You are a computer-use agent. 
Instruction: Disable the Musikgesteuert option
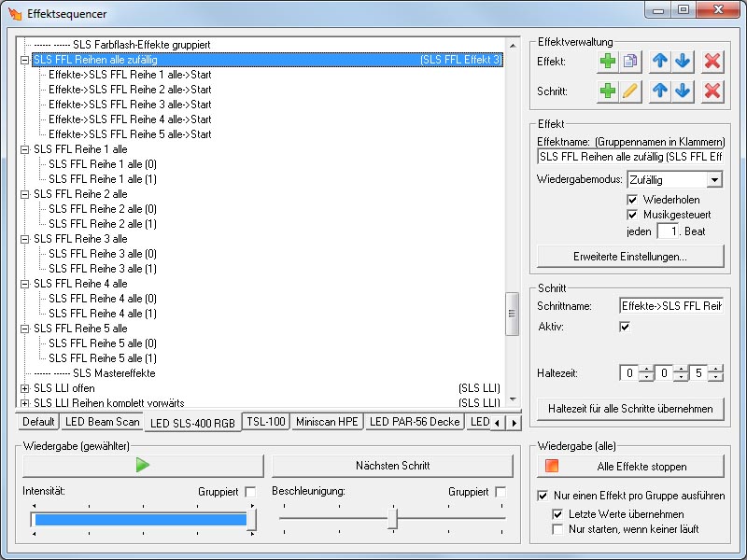pyautogui.click(x=633, y=215)
